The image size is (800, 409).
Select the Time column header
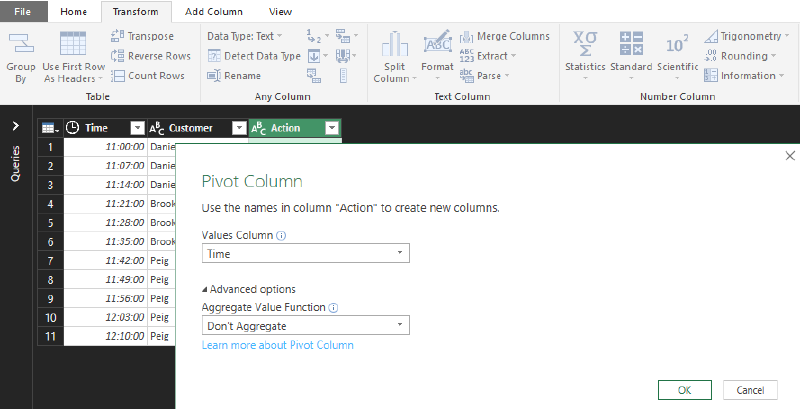(x=105, y=128)
